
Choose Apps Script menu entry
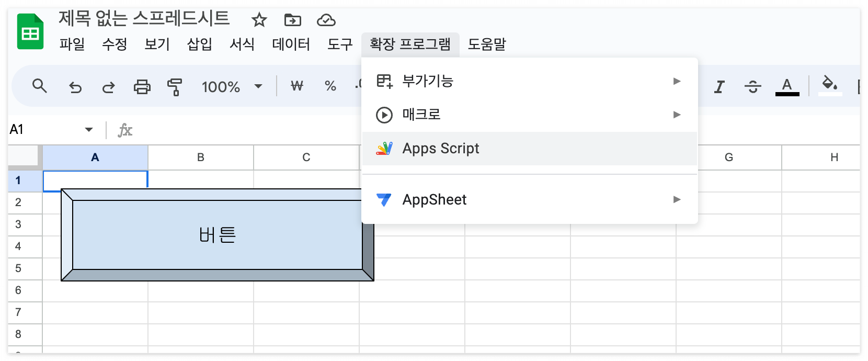pos(530,149)
